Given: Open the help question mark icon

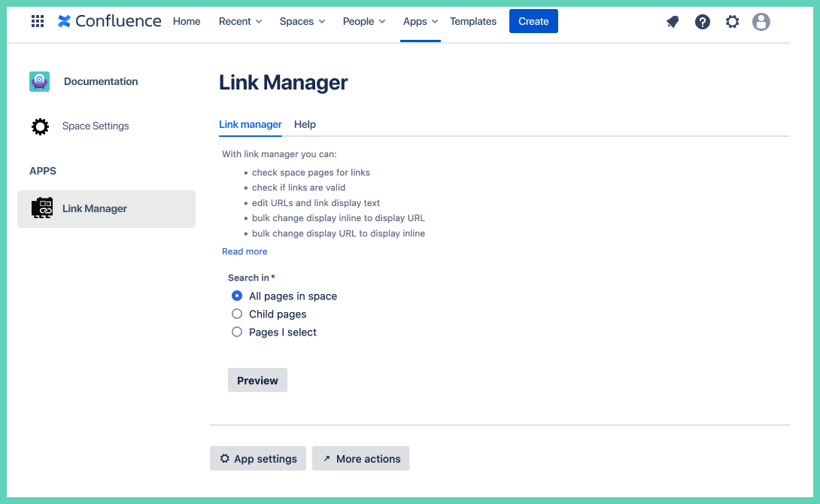Looking at the screenshot, I should click(x=702, y=22).
